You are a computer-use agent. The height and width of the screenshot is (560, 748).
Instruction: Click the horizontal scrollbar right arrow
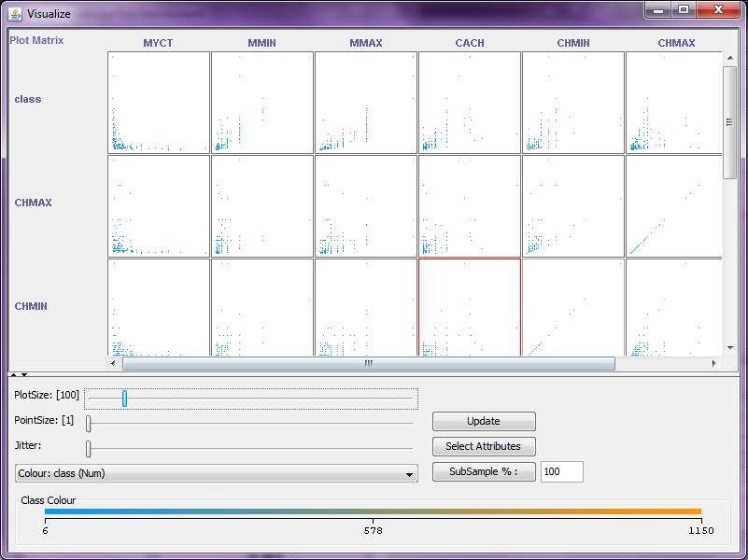[714, 363]
